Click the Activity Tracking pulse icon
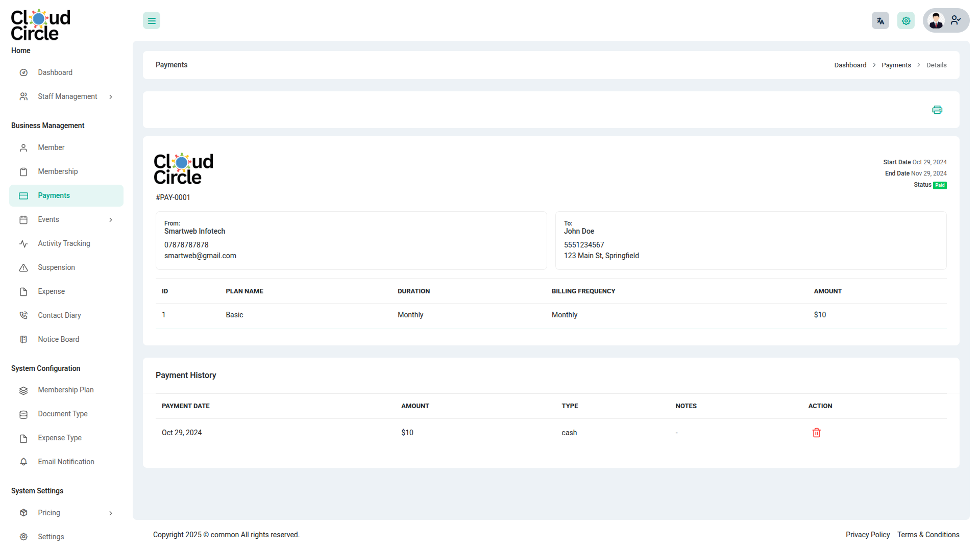This screenshot has width=980, height=551. 23,244
